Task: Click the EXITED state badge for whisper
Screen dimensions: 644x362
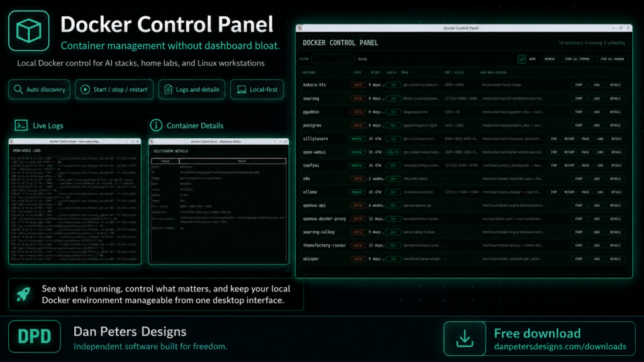Action: pyautogui.click(x=358, y=259)
